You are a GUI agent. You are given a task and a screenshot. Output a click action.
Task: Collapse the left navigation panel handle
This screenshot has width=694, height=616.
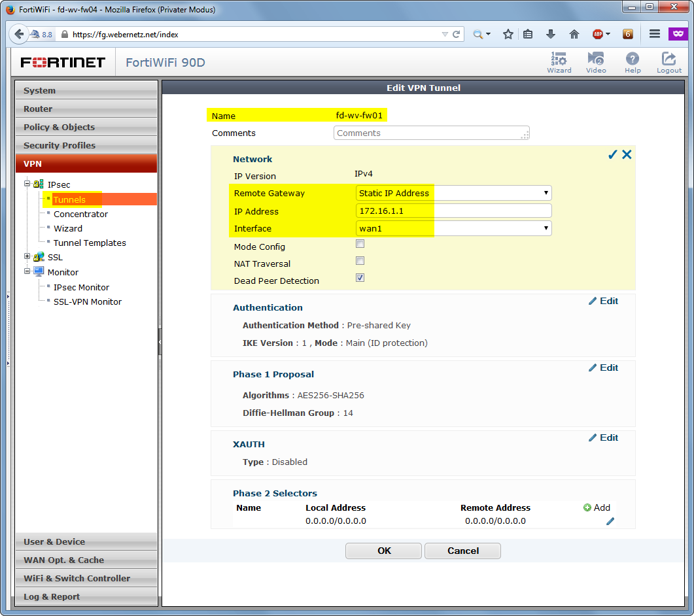point(160,341)
